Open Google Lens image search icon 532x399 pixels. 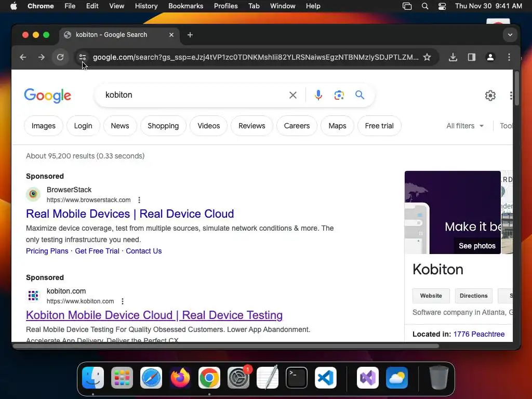[x=339, y=95]
